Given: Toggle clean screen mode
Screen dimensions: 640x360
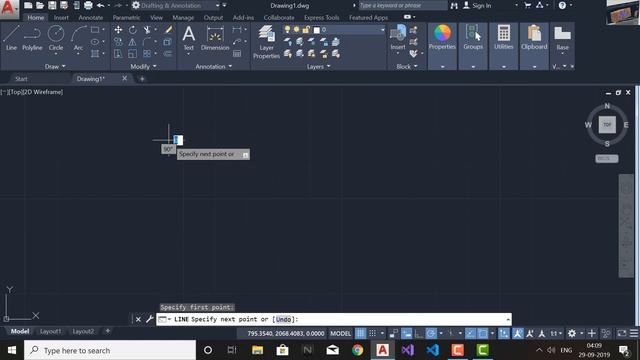Looking at the screenshot, I should click(x=622, y=333).
